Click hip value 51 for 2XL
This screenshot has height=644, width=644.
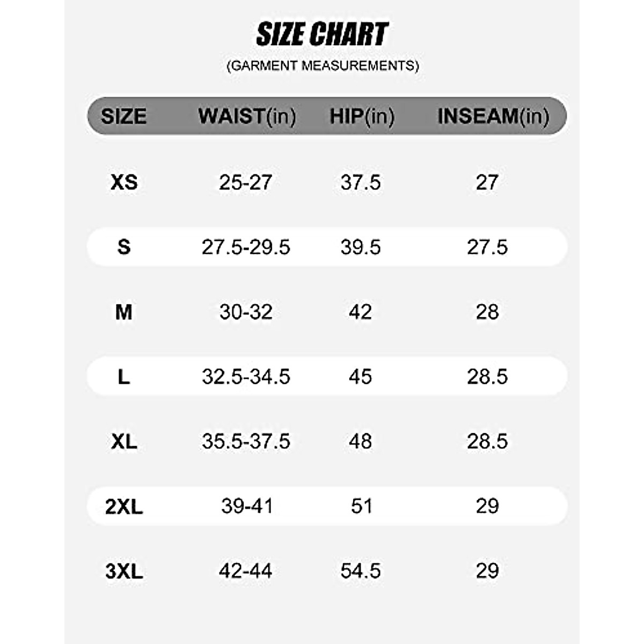(361, 506)
